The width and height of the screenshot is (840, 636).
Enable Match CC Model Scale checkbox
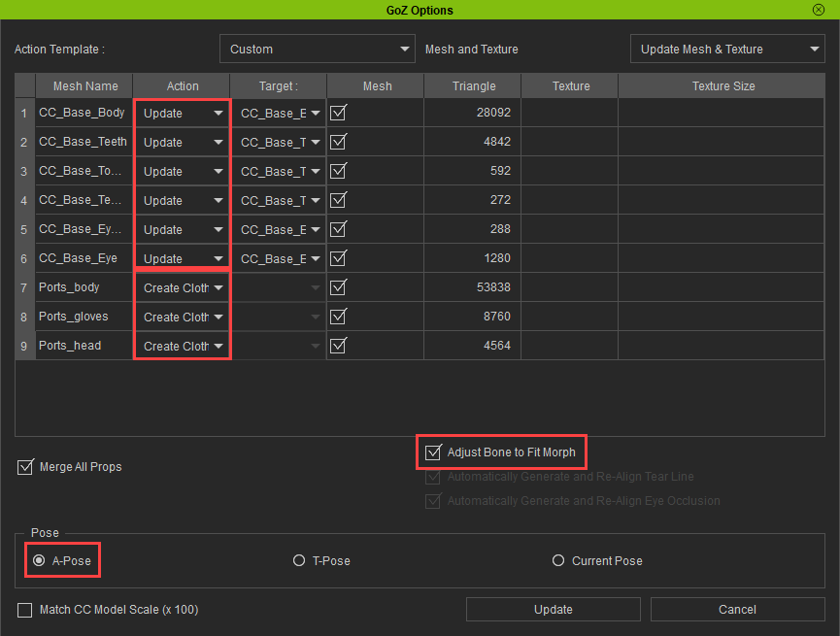pos(25,610)
